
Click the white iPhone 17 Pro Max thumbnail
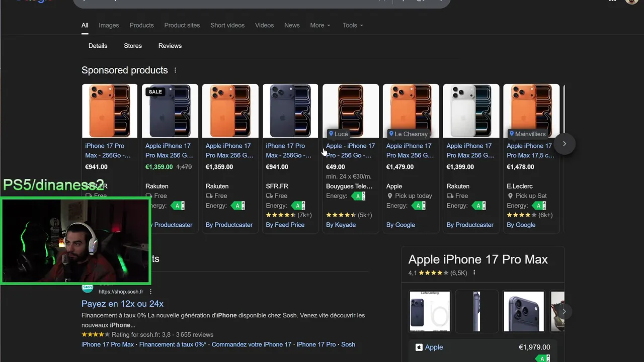click(471, 111)
